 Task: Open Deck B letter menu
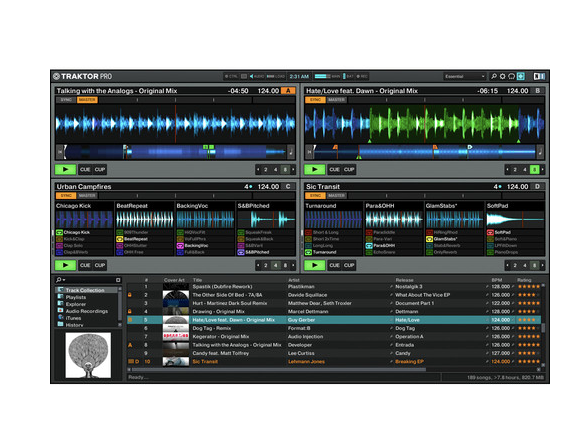coord(537,91)
